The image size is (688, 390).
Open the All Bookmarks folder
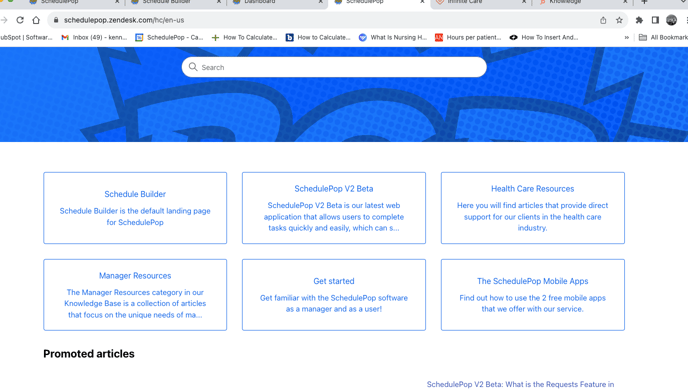[663, 38]
